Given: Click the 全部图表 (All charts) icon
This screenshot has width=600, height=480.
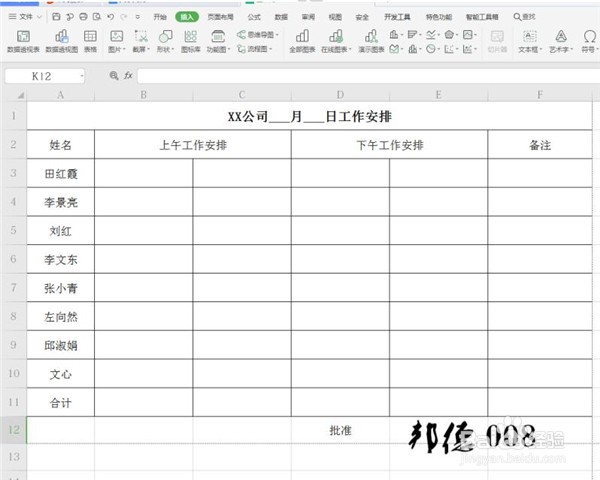Looking at the screenshot, I should [302, 41].
